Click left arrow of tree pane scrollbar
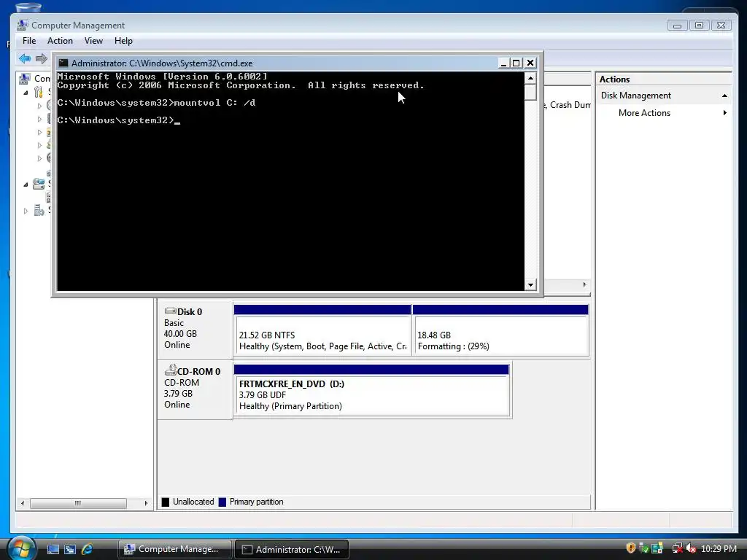Viewport: 747px width, 560px height. tap(23, 503)
